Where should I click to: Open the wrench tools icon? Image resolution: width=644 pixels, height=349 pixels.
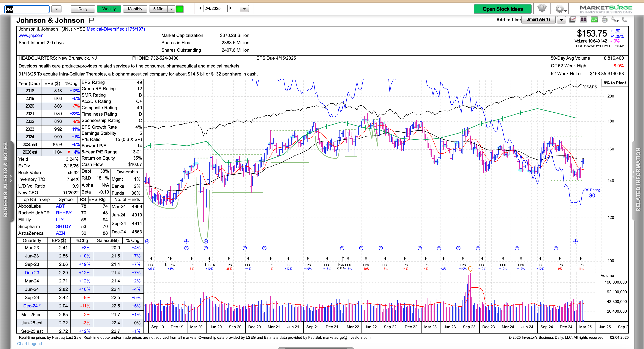pos(614,20)
